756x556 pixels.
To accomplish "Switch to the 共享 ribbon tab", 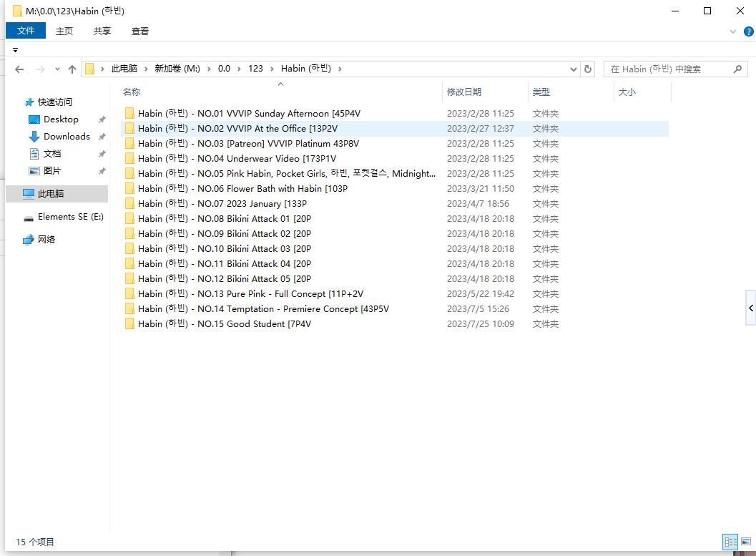I will (x=102, y=31).
